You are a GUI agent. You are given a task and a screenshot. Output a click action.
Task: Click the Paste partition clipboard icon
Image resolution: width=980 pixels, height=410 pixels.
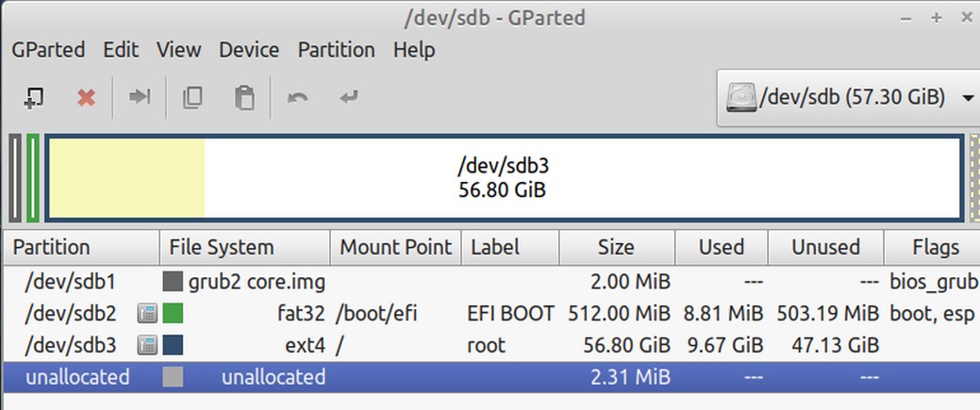click(x=244, y=97)
